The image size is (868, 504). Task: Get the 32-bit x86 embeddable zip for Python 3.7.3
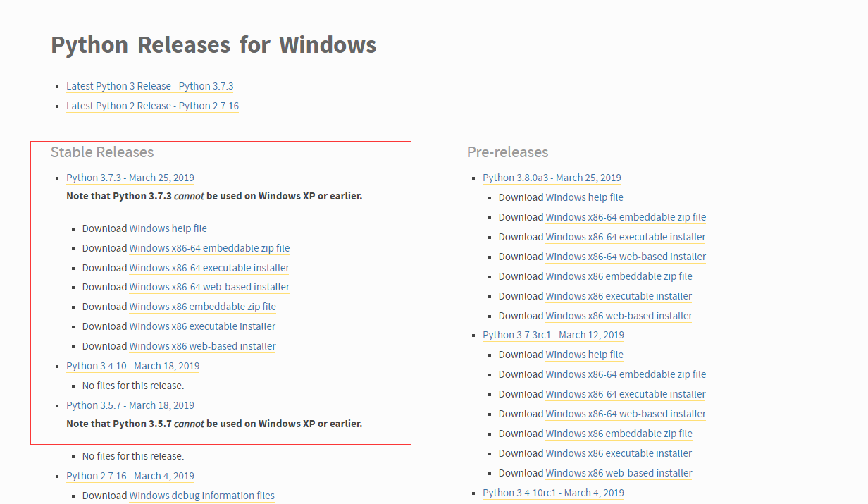[x=203, y=307]
